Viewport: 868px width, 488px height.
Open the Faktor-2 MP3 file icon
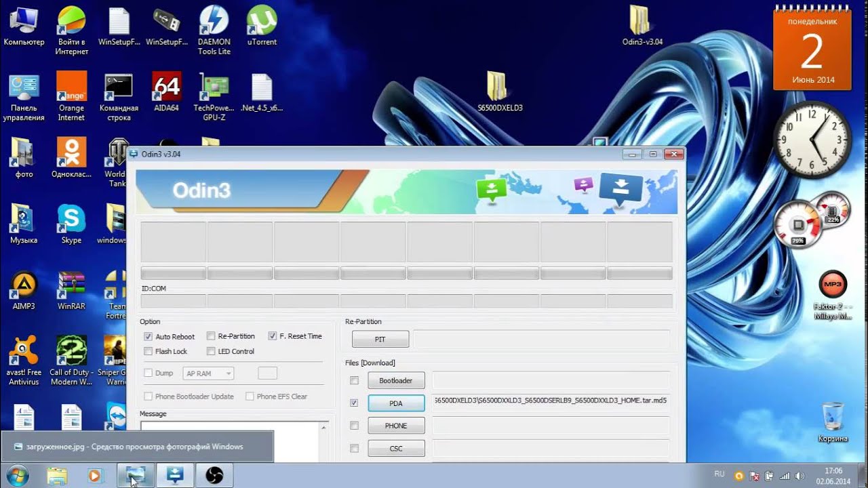(833, 296)
